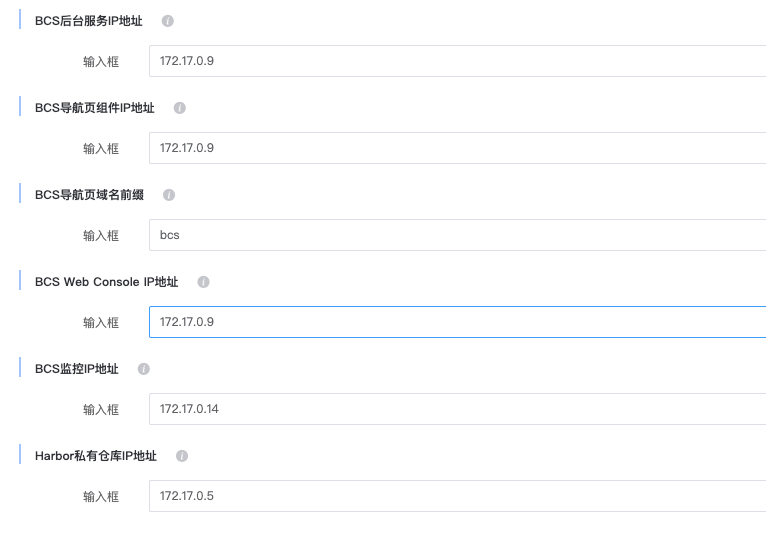
Task: Click the Harbor私有仓库IP地址 heading
Action: click(x=96, y=456)
